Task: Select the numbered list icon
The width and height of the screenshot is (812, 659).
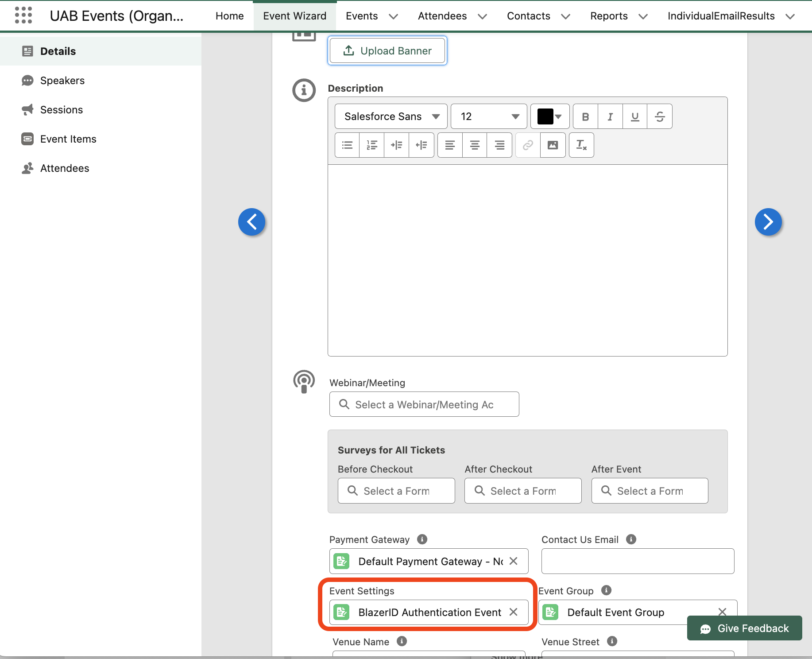Action: [371, 145]
